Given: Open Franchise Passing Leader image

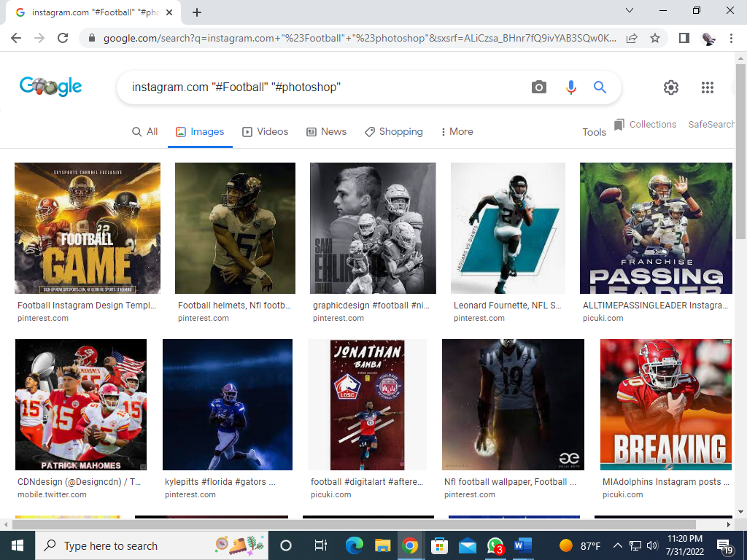Looking at the screenshot, I should click(656, 228).
